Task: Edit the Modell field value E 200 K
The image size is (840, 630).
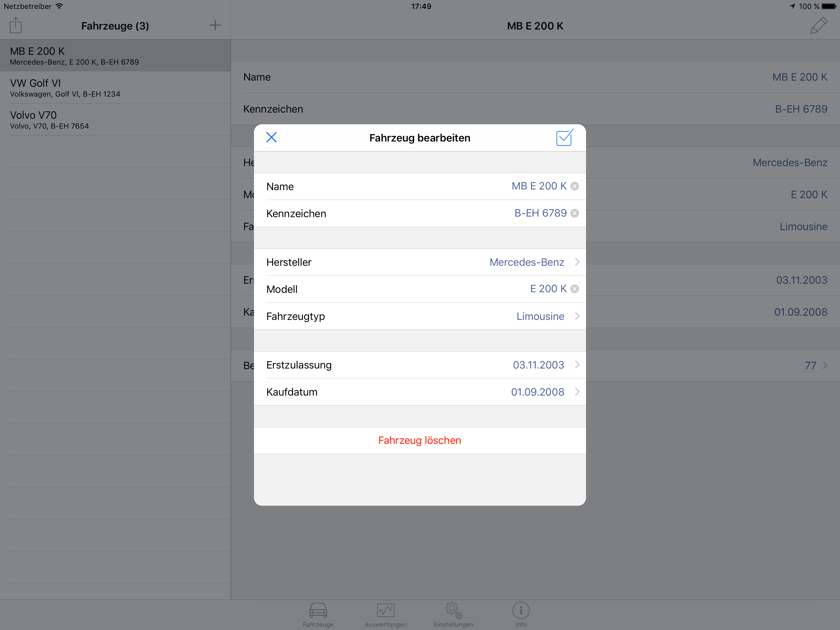Action: pyautogui.click(x=548, y=289)
